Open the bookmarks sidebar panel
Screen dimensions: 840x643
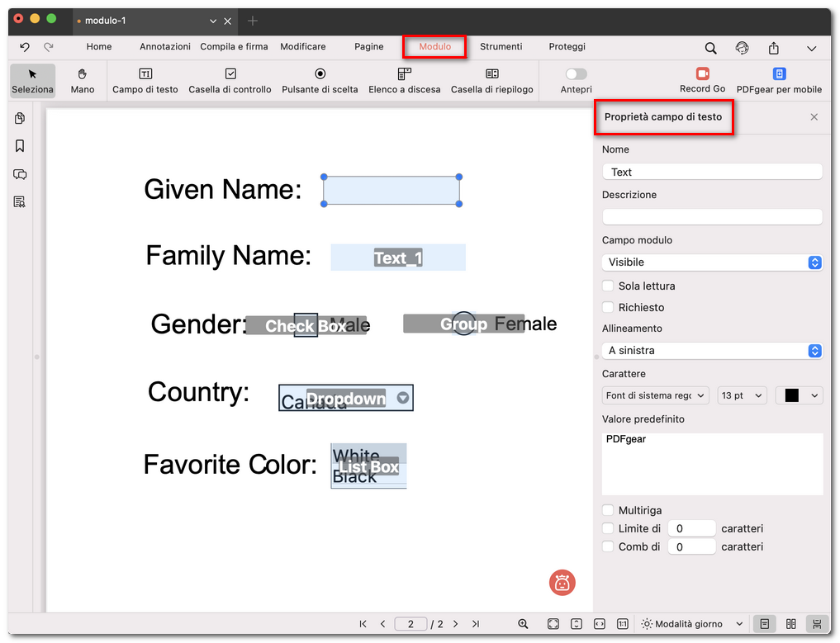pos(20,146)
